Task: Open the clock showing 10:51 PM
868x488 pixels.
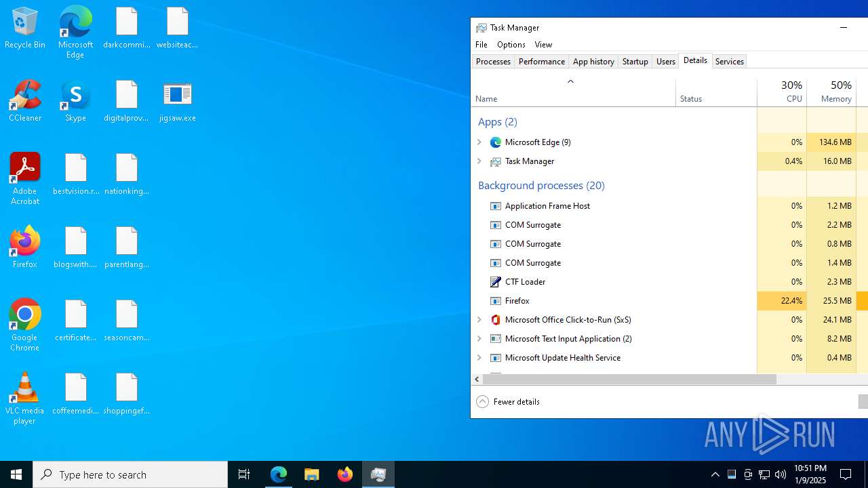Action: tap(810, 474)
